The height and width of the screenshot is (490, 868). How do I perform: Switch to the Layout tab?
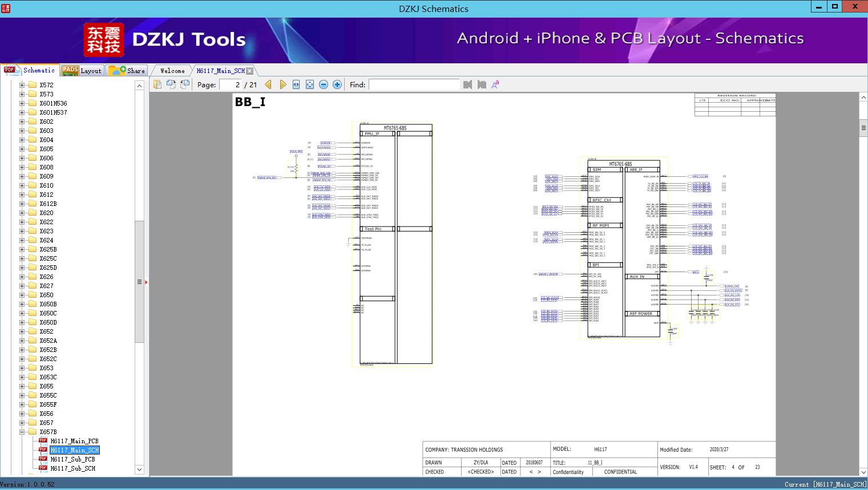coord(82,71)
